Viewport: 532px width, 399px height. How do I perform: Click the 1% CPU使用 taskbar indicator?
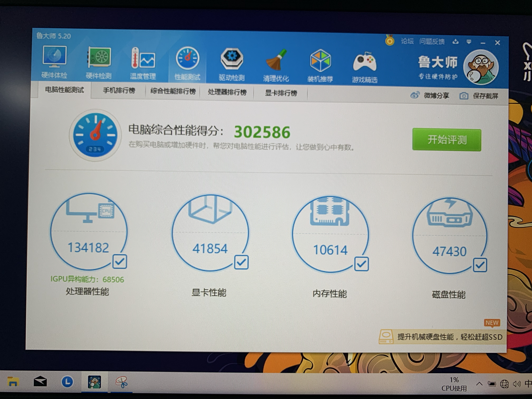454,384
